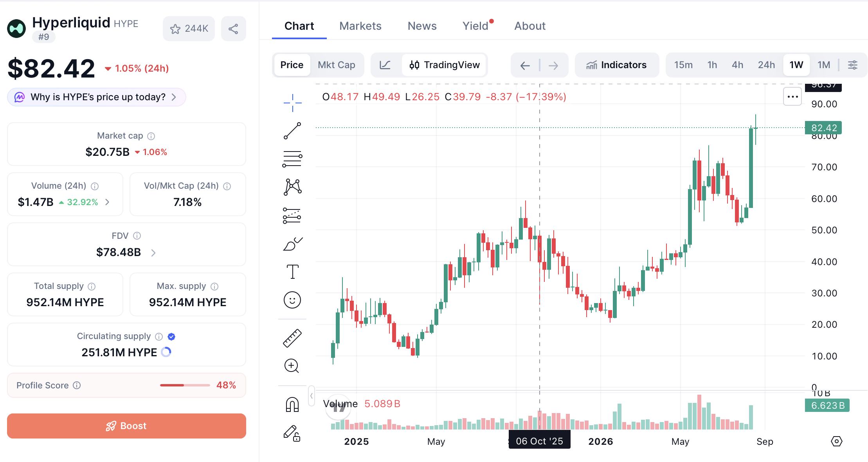
Task: Switch to simple line chart view
Action: (385, 65)
